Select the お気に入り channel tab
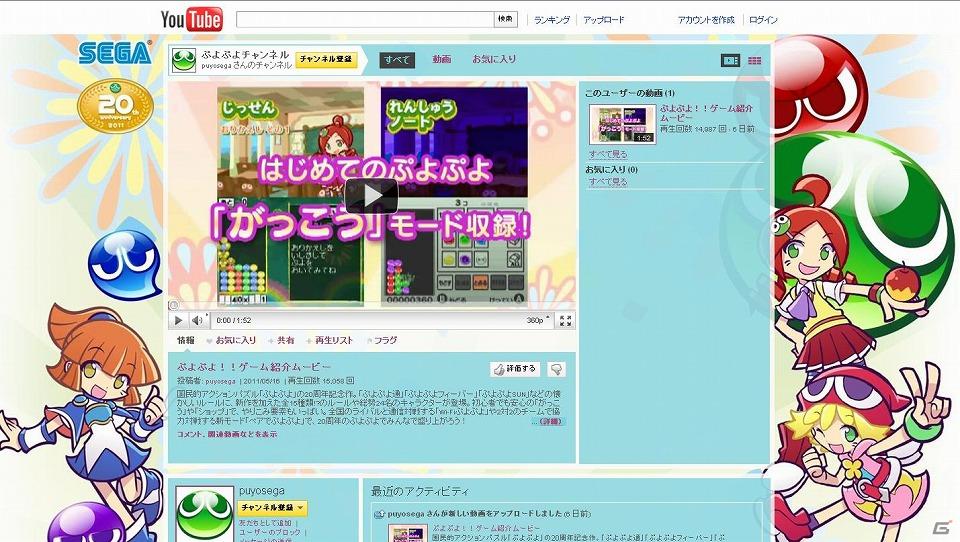This screenshot has width=960, height=542. click(494, 59)
